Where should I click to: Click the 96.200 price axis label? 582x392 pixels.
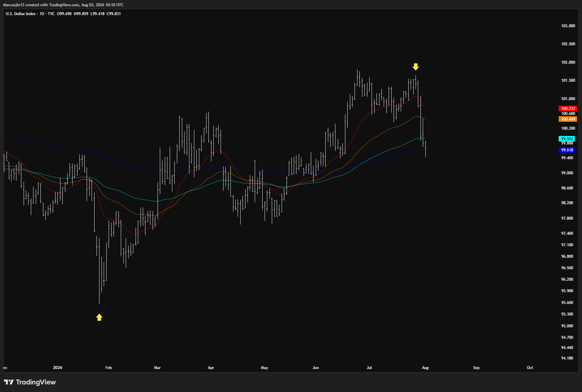click(x=567, y=279)
